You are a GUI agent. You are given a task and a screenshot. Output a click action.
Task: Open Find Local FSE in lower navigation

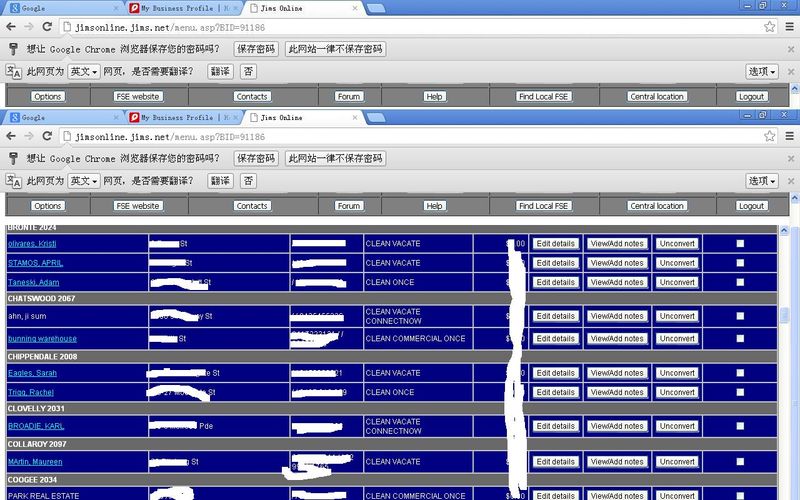tap(543, 206)
